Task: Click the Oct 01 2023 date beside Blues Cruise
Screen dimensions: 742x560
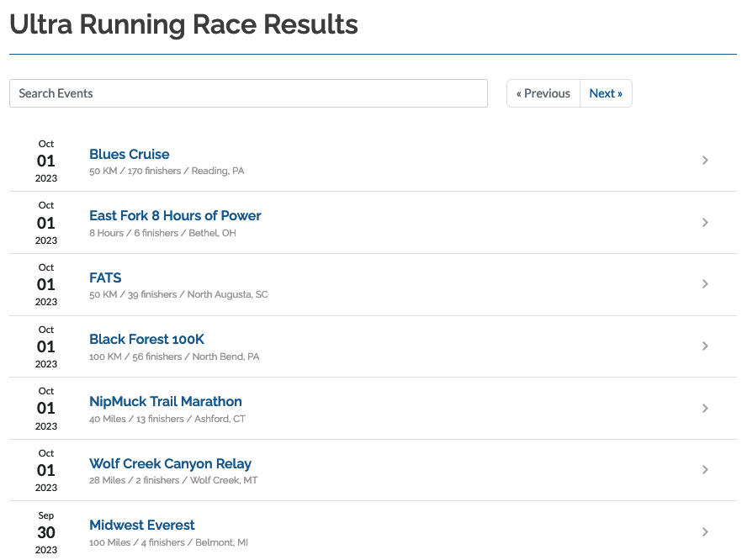Action: [46, 161]
